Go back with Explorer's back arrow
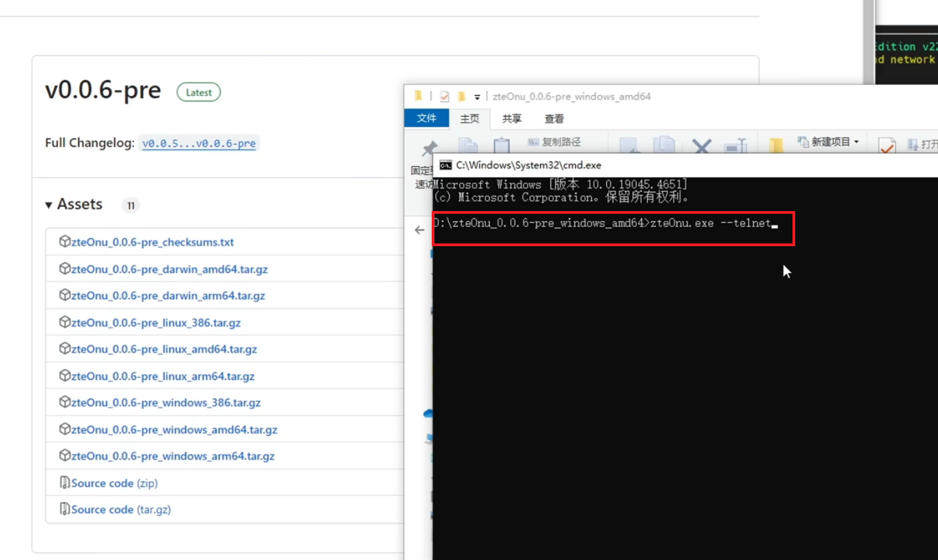Image resolution: width=938 pixels, height=560 pixels. (x=419, y=230)
